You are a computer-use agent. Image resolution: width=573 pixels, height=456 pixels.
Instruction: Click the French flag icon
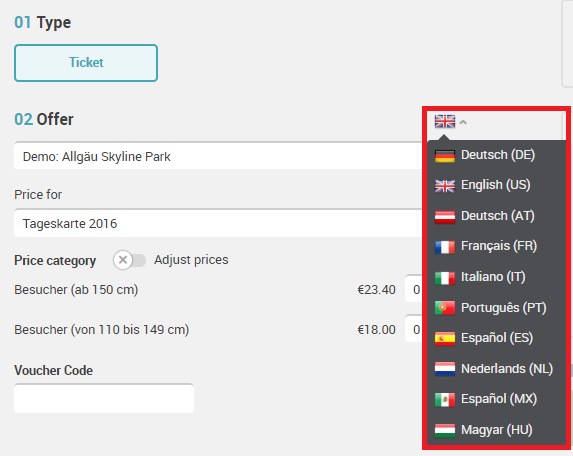[x=445, y=247]
